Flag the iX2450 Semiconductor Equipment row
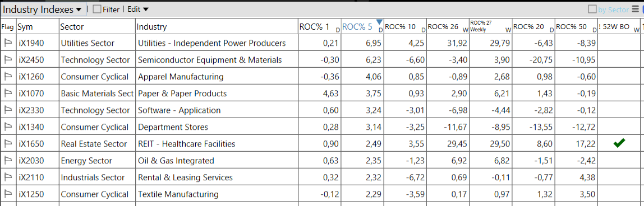The height and width of the screenshot is (206, 644). click(x=8, y=60)
